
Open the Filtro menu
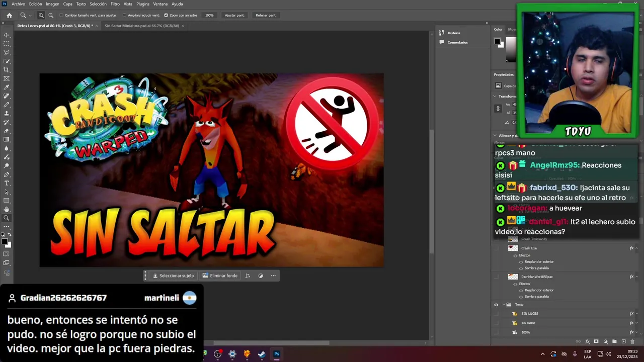point(115,4)
